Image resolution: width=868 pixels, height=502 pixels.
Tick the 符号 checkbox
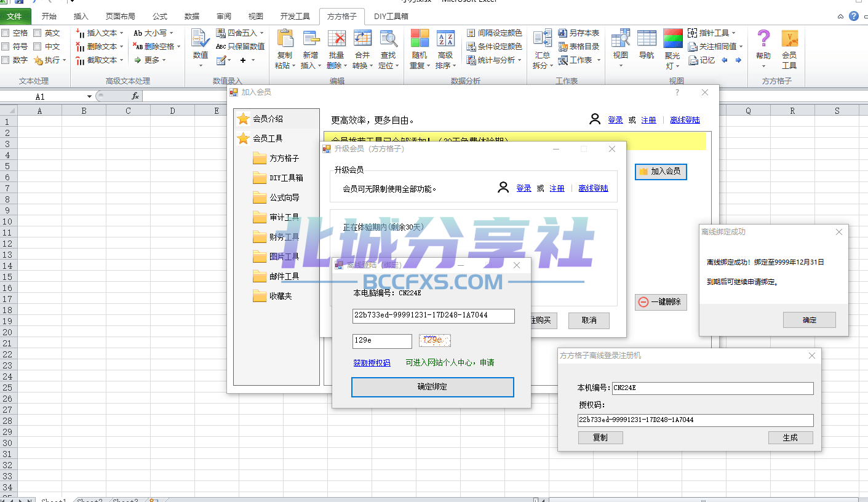click(x=6, y=46)
